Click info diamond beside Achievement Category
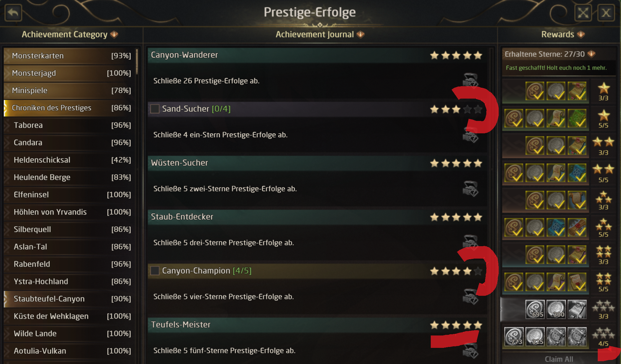 (x=114, y=34)
